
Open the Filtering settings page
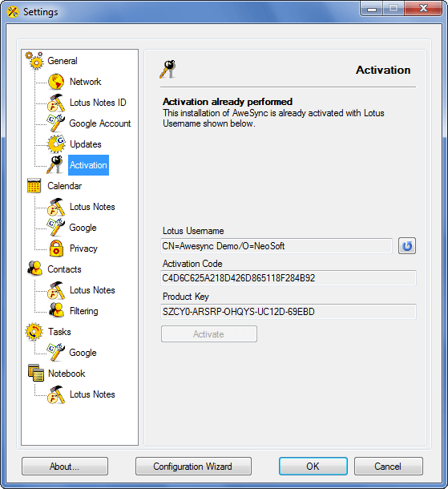84,311
